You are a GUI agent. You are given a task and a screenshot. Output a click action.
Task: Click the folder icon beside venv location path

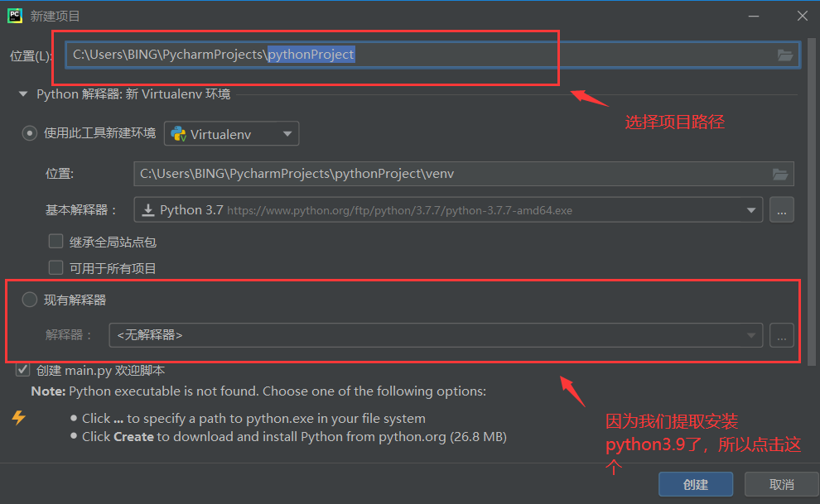pos(779,174)
